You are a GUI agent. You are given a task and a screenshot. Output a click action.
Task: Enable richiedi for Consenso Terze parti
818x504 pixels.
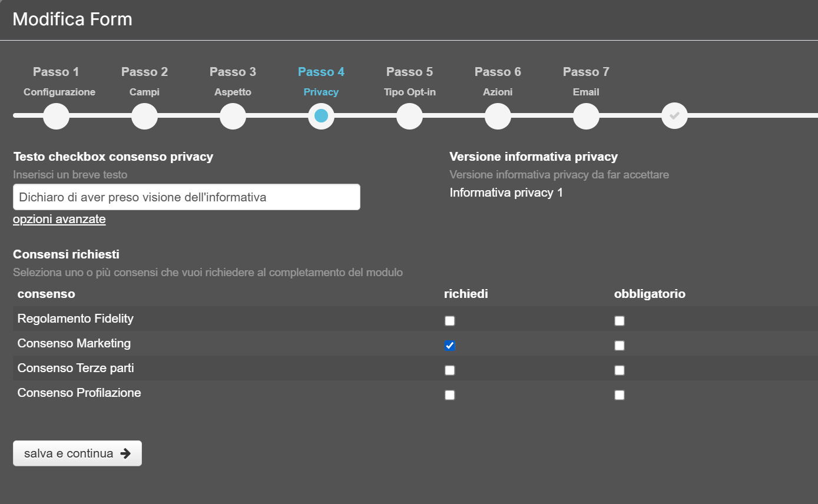(x=450, y=370)
